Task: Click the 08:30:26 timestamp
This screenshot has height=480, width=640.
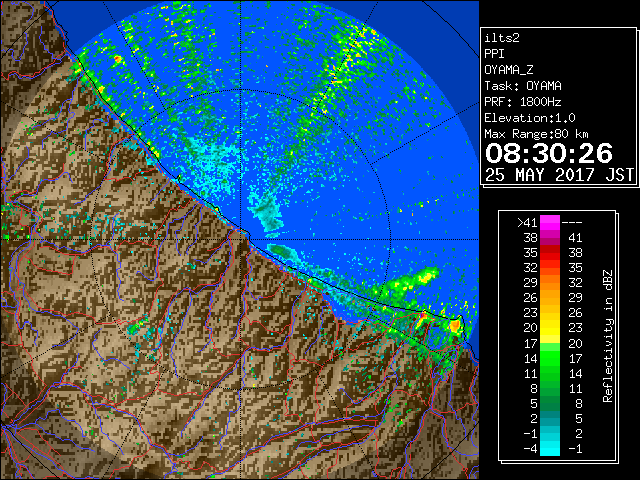Action: (x=549, y=153)
